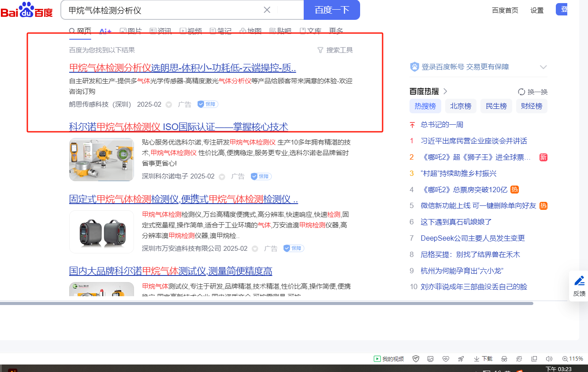Screen dimensions: 588x372
Task: Click the 深圳科尔诺电子 source name
Action: (x=165, y=176)
